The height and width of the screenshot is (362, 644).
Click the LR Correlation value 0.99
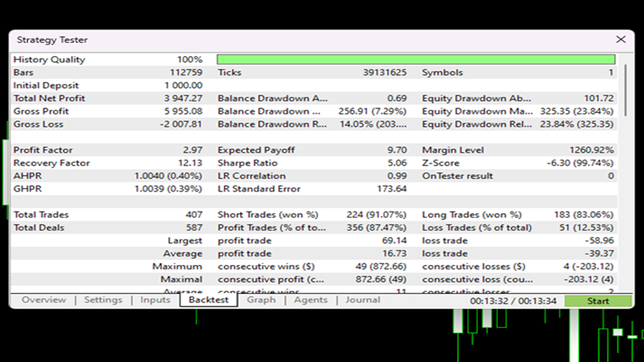pos(397,176)
